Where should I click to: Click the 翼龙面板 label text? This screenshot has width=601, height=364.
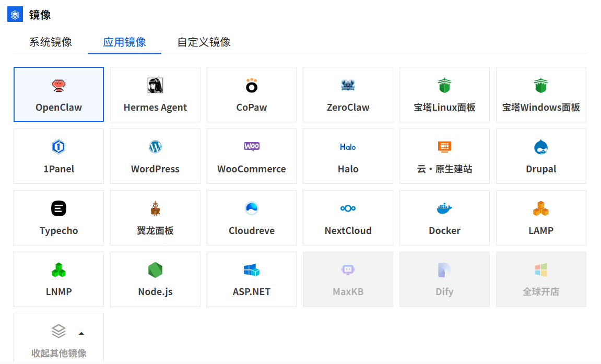(155, 231)
